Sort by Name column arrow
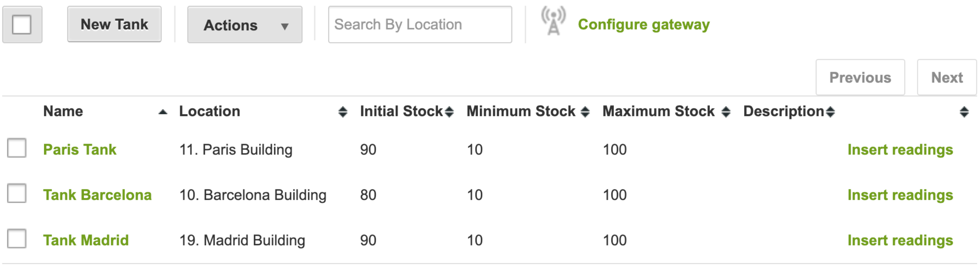 tap(163, 112)
